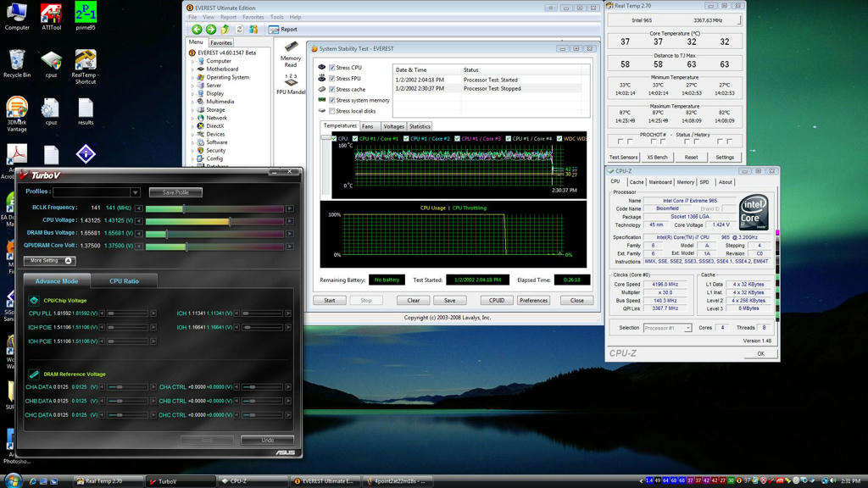The height and width of the screenshot is (488, 868).
Task: Click the BCLK Frequency slider handle
Action: click(x=184, y=208)
